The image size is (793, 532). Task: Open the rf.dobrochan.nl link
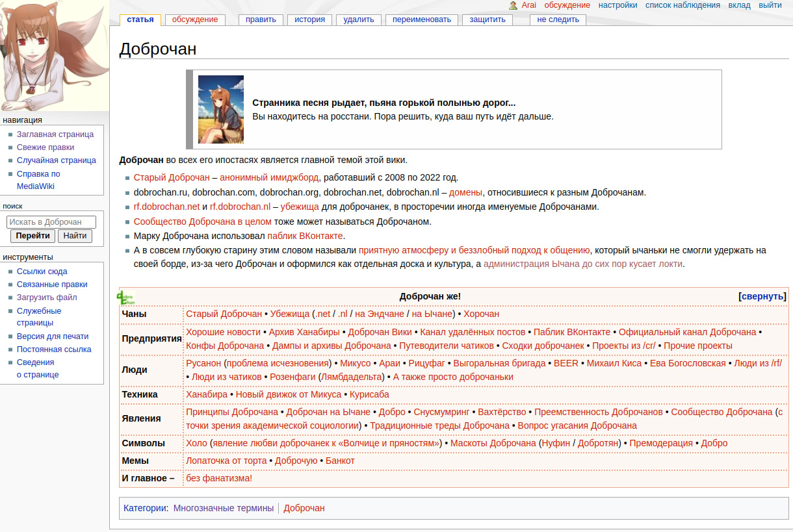click(240, 207)
